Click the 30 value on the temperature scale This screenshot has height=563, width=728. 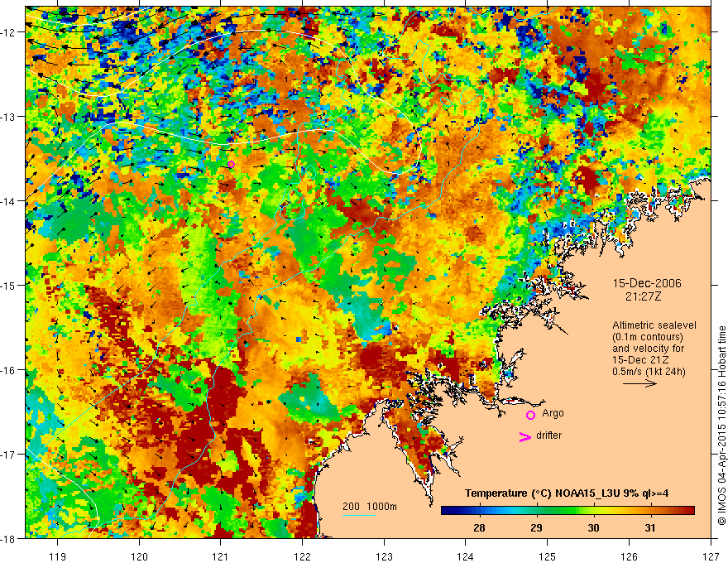[593, 527]
